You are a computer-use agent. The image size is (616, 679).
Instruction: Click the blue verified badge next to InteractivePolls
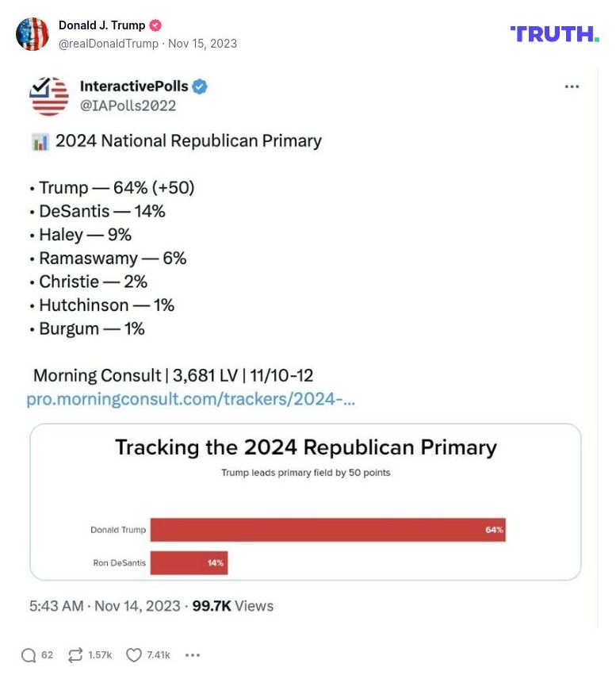click(201, 86)
